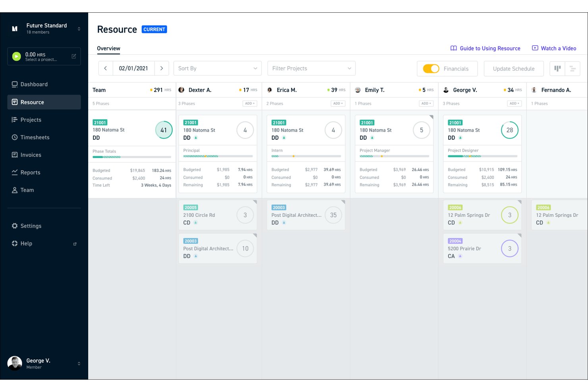The width and height of the screenshot is (588, 392).
Task: Click ADD under George V.
Action: [x=514, y=103]
